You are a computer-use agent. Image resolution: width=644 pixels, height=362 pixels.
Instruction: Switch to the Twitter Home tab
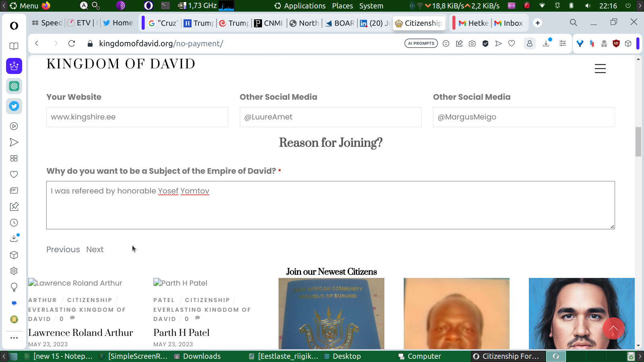pyautogui.click(x=118, y=23)
